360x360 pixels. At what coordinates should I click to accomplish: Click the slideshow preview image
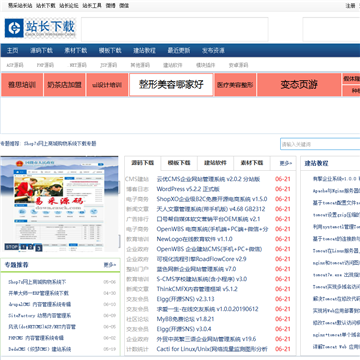(60, 203)
